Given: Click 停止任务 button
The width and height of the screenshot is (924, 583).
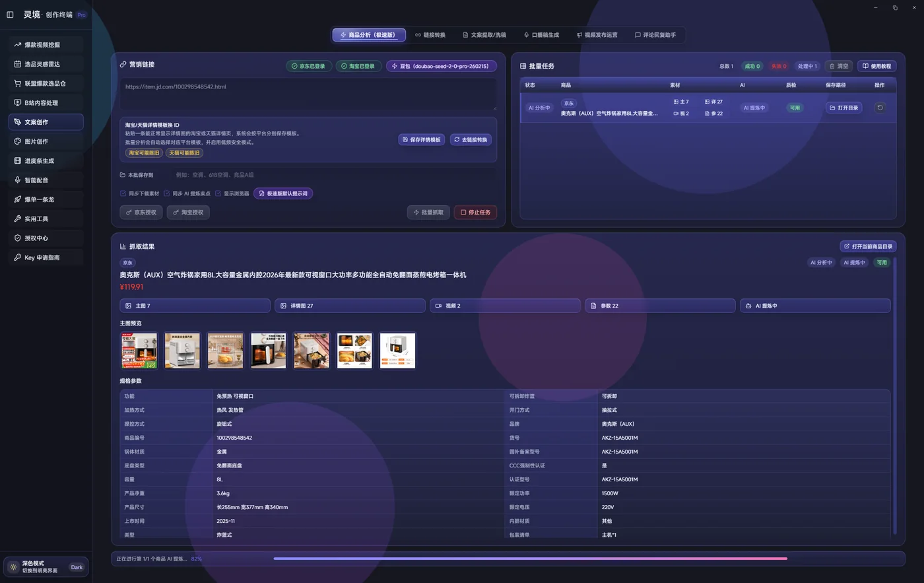Looking at the screenshot, I should (x=475, y=213).
